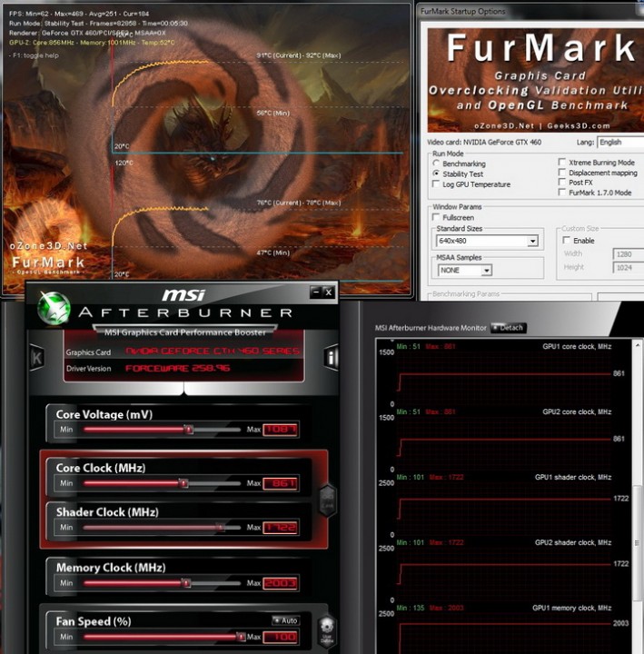Click the Shader Clock value box 1722

pos(281,527)
